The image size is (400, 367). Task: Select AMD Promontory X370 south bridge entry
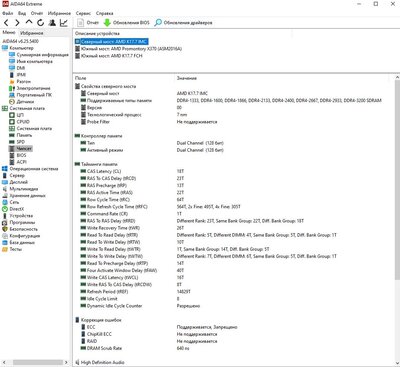pos(131,49)
